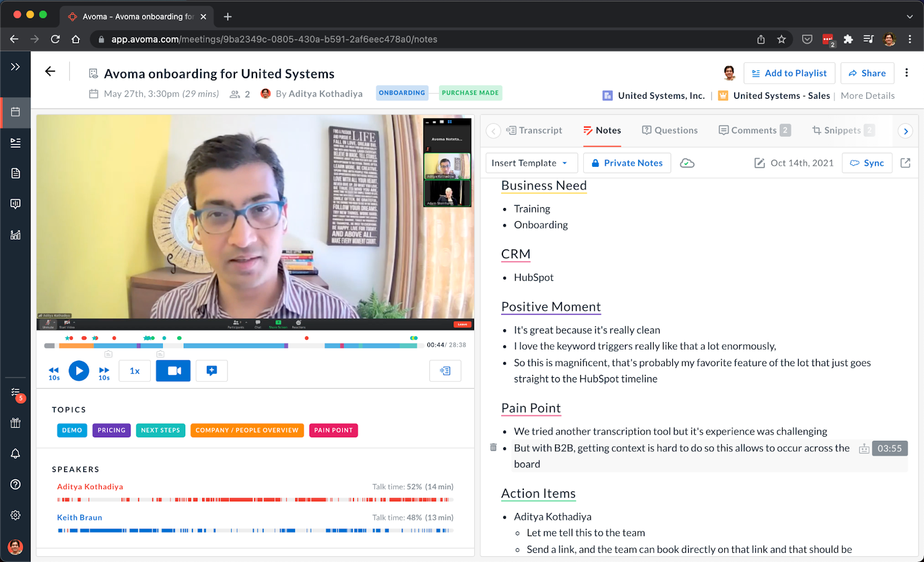This screenshot has height=562, width=924.
Task: Click the ONBOARDING tag
Action: pyautogui.click(x=402, y=93)
